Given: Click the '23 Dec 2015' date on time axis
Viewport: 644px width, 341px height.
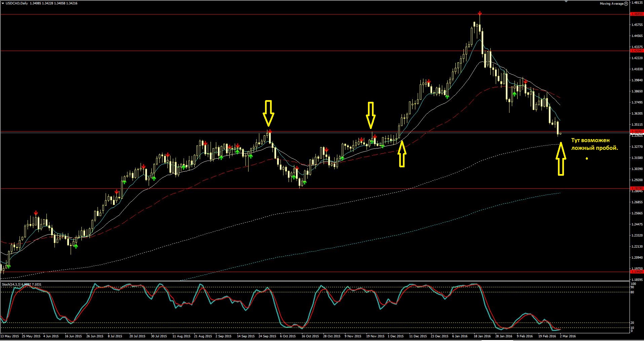Looking at the screenshot, I should click(440, 336).
